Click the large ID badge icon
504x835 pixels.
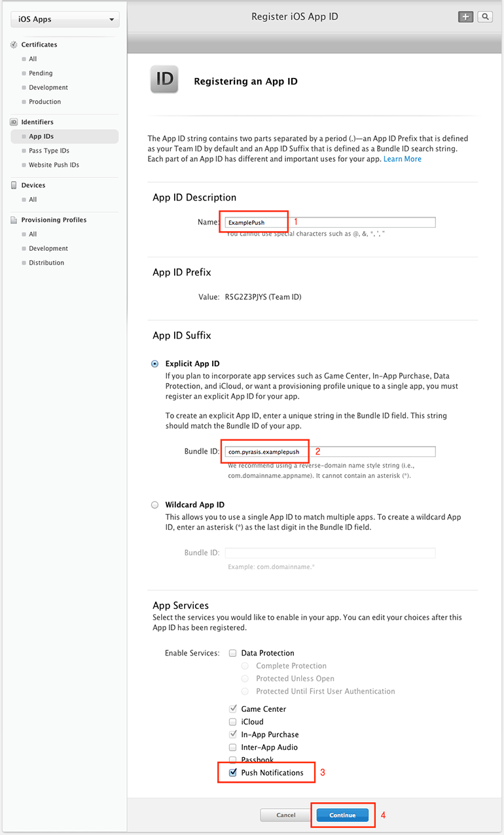(x=164, y=80)
